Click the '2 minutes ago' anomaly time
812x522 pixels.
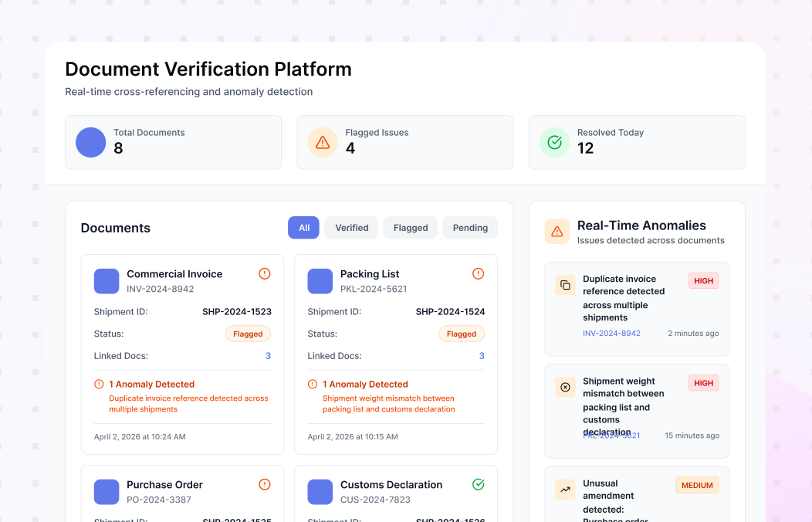click(693, 334)
